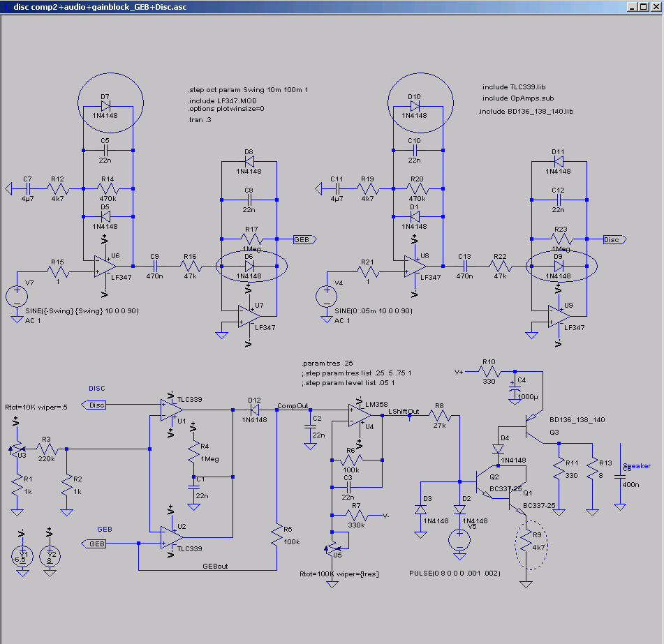The width and height of the screenshot is (664, 644).
Task: Select the U9 LF347 op-amp
Action: click(x=559, y=316)
